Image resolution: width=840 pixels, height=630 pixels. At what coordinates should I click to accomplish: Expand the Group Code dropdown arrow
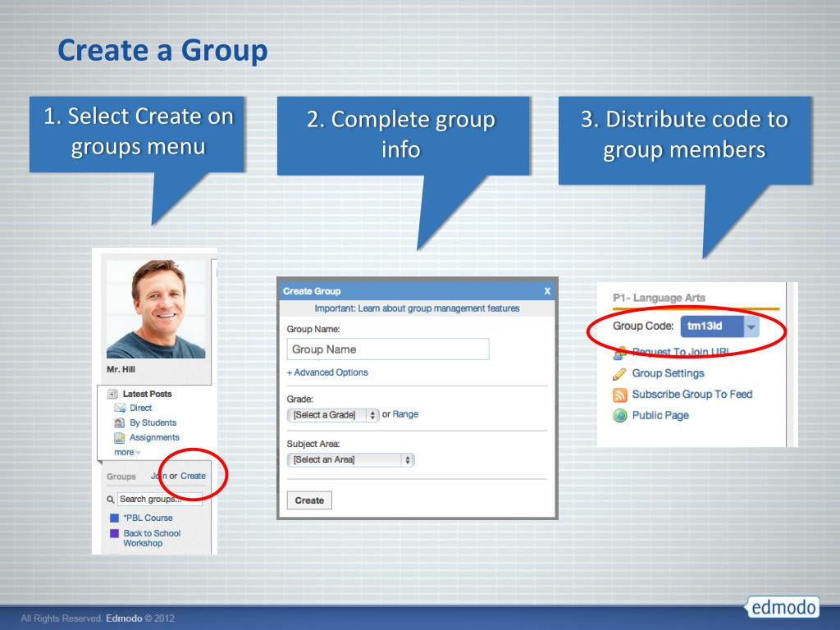(751, 326)
